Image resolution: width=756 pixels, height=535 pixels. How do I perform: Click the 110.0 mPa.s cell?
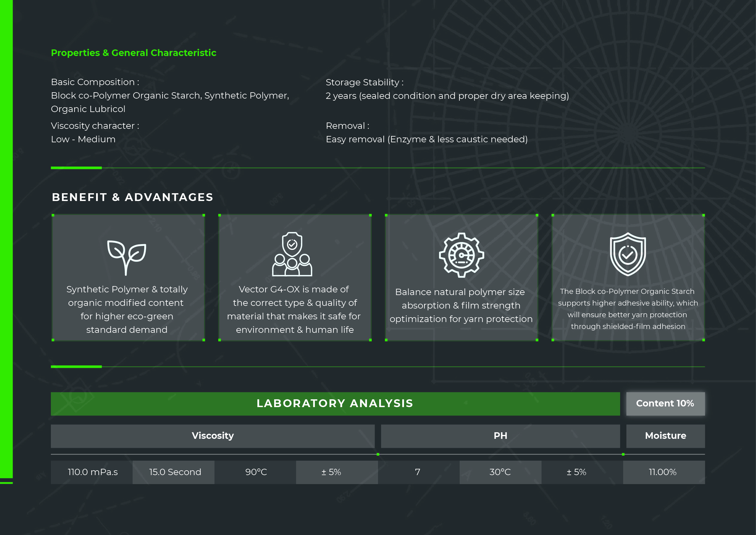pos(92,472)
